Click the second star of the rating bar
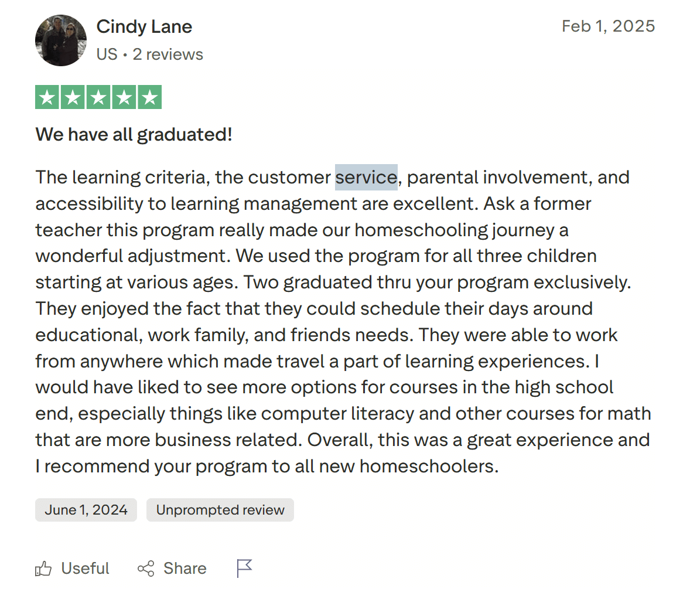The height and width of the screenshot is (616, 690). 73,97
